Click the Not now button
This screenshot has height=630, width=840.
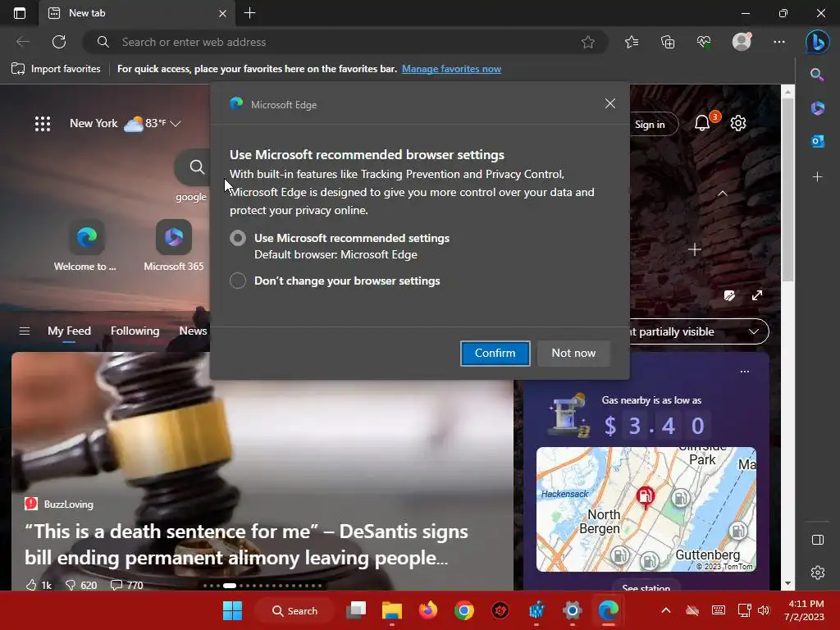pyautogui.click(x=573, y=353)
